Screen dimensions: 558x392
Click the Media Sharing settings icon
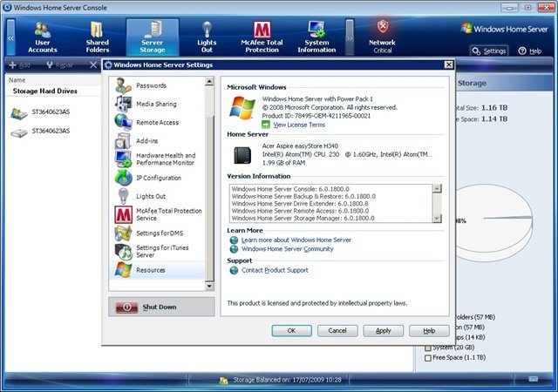coord(123,104)
